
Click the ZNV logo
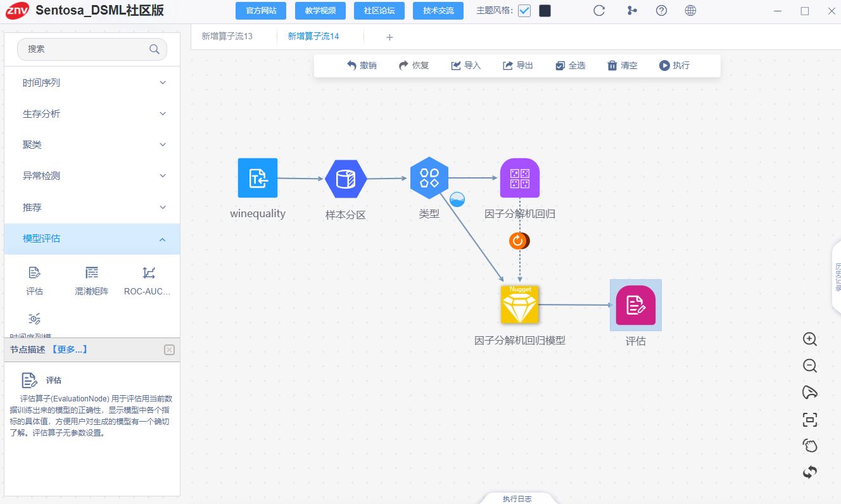tap(18, 10)
